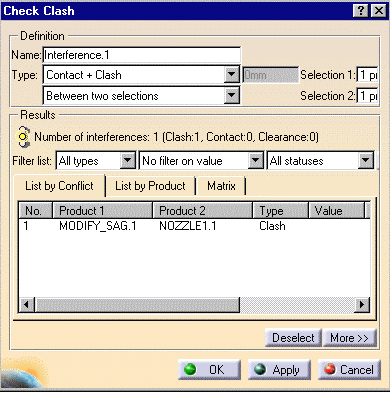Click the green light icon on OK

pyautogui.click(x=190, y=369)
